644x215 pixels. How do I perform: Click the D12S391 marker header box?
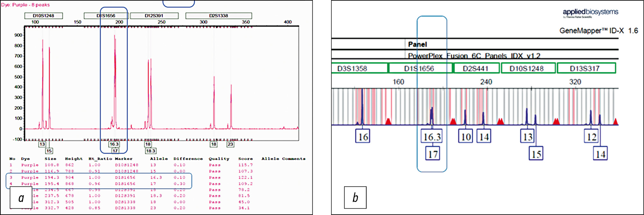[154, 16]
